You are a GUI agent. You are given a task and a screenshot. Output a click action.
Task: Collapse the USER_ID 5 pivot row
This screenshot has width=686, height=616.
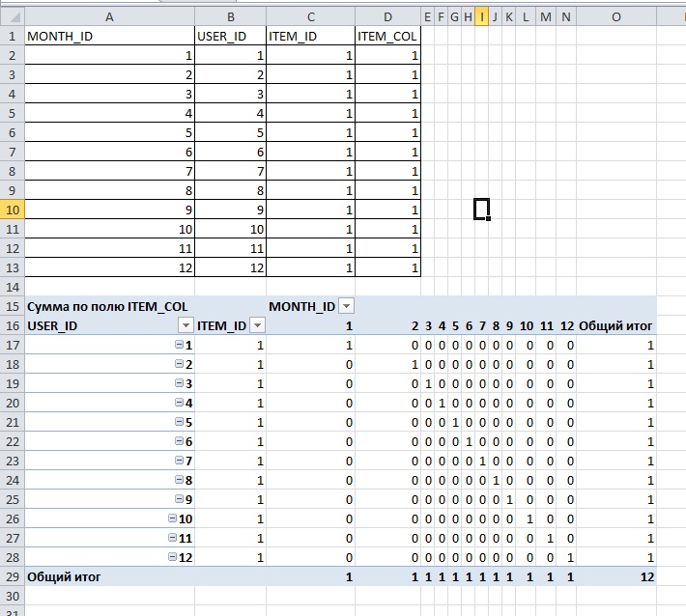(178, 422)
